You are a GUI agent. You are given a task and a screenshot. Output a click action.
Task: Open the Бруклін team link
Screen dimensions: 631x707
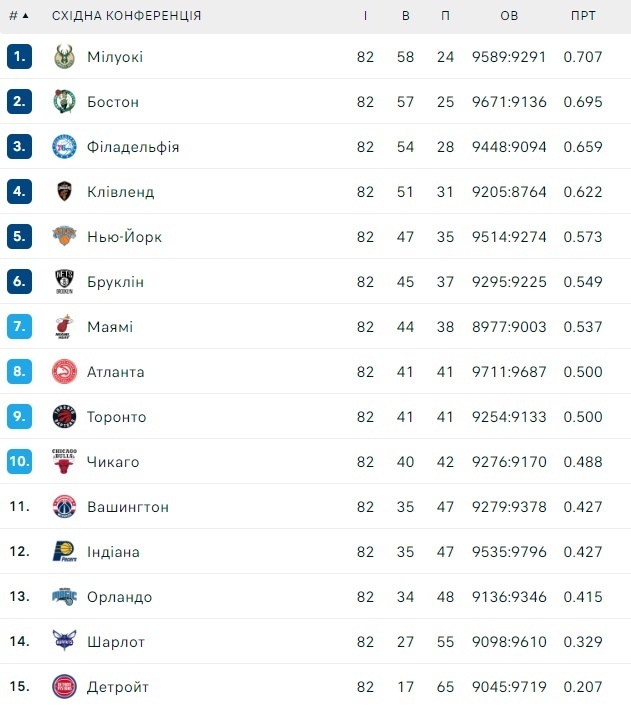(x=115, y=282)
